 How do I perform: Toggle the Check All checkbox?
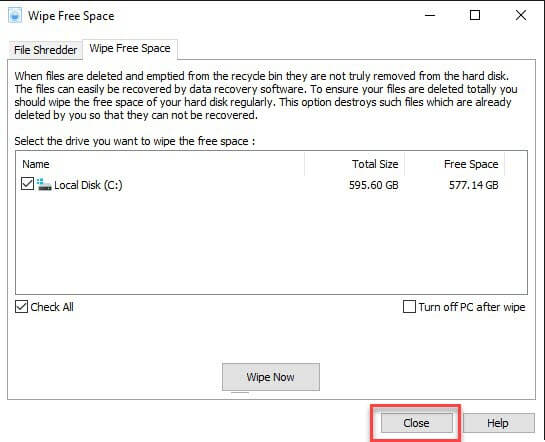(21, 307)
